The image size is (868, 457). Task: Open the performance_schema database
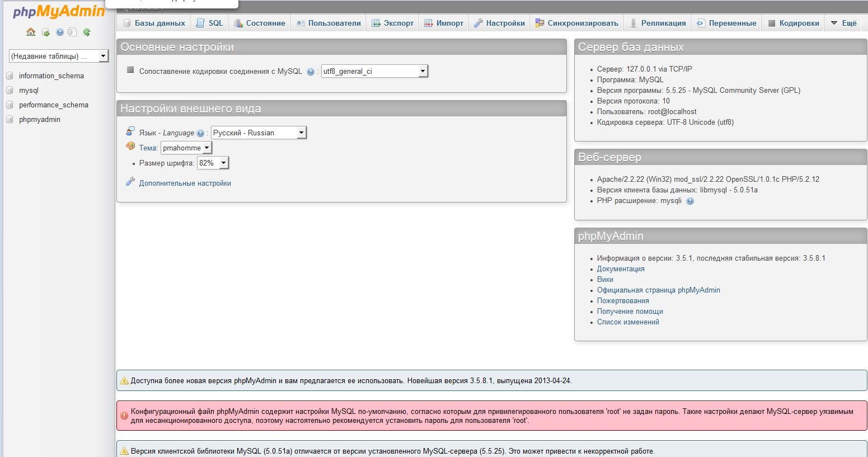pyautogui.click(x=54, y=105)
